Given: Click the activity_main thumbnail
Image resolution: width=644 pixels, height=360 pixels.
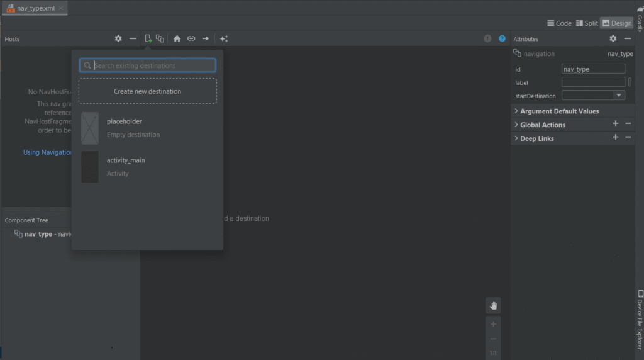Looking at the screenshot, I should click(89, 167).
